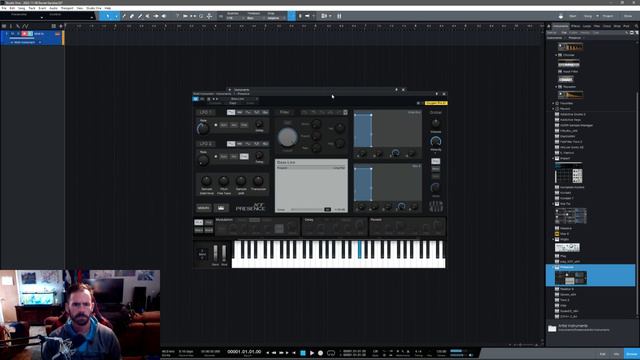Turn the LFO 1 Rate knob
Viewport: 640px width, 360px height.
point(203,129)
